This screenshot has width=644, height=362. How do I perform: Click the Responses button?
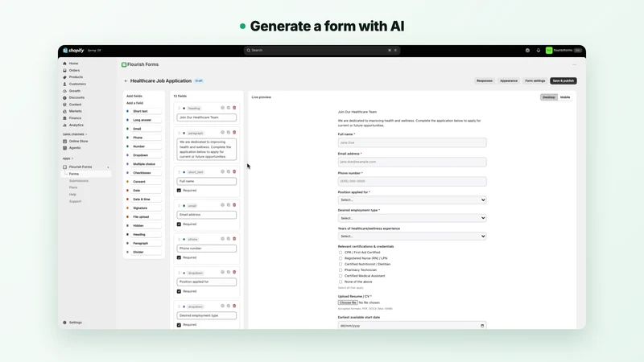(x=485, y=81)
